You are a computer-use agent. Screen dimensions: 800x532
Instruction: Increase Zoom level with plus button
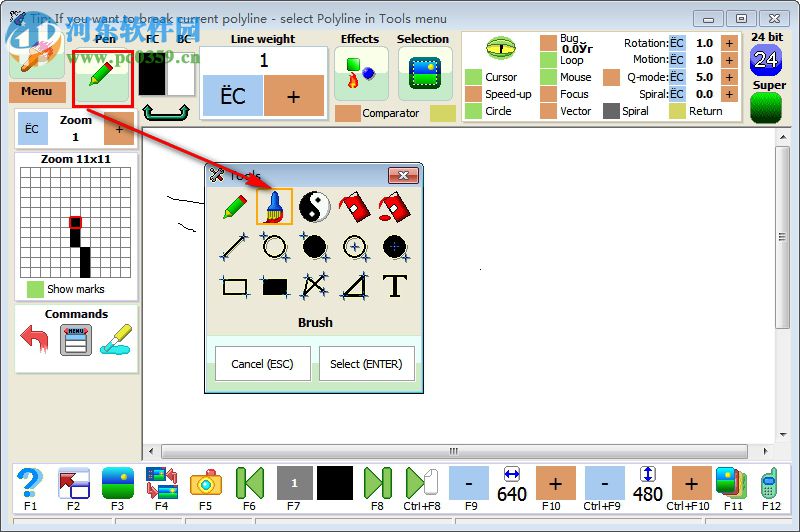tap(119, 129)
